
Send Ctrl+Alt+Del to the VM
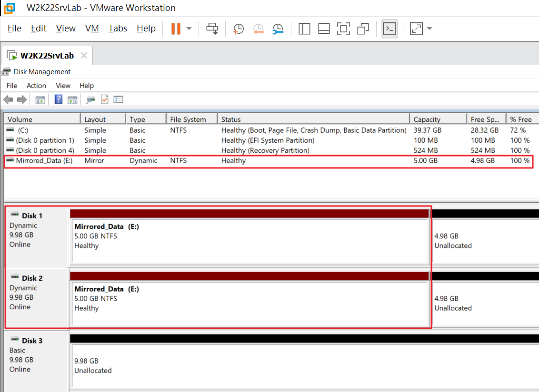[212, 29]
